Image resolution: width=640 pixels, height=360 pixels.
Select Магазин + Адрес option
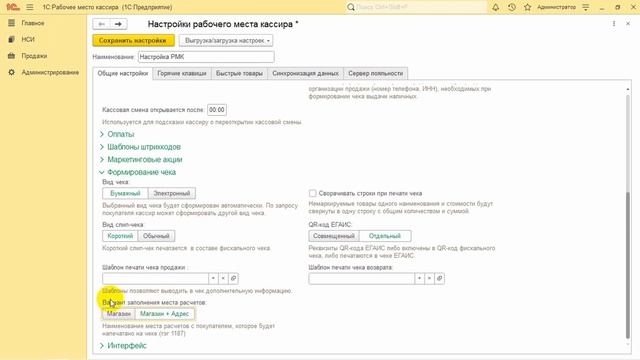click(164, 314)
